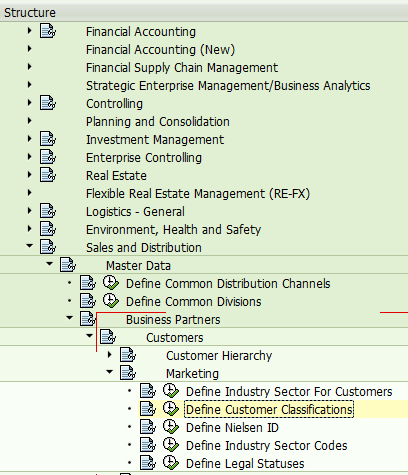
Task: Execute clock icon for Define Industry Sector For Customers
Action: click(171, 391)
